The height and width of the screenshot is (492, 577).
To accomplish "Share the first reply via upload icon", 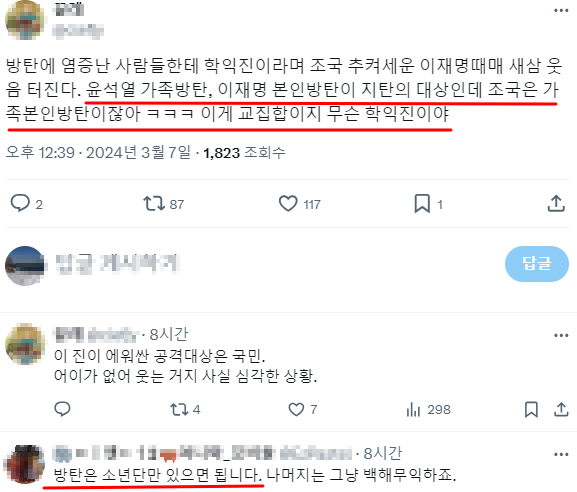I will [561, 409].
